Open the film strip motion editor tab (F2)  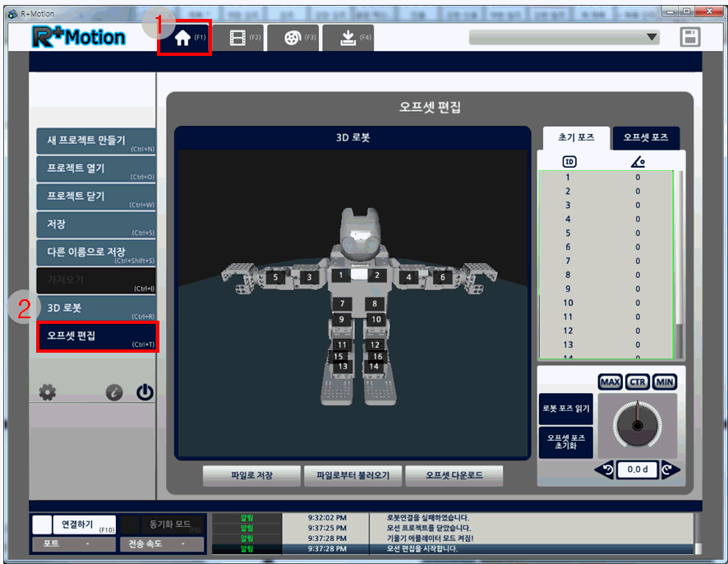[x=238, y=38]
